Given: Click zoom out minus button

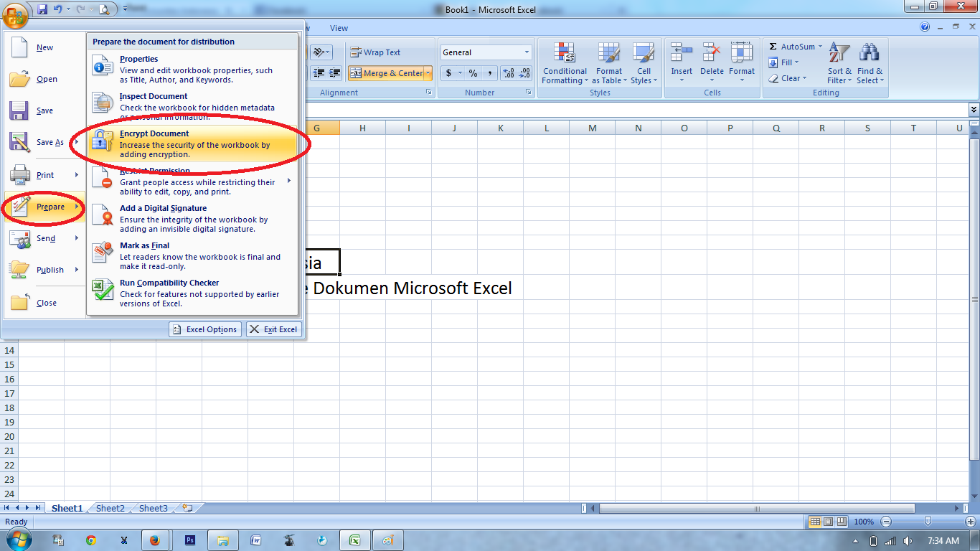Looking at the screenshot, I should click(887, 522).
